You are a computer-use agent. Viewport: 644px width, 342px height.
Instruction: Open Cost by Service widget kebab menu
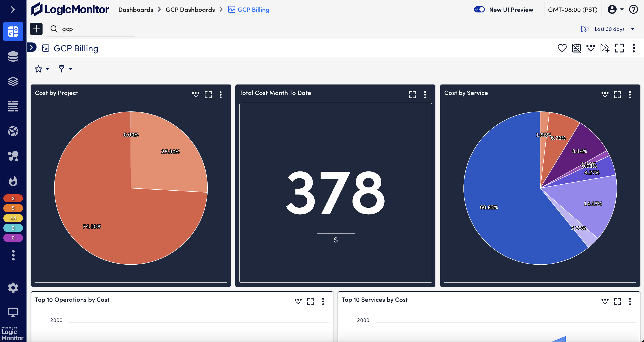coord(630,95)
